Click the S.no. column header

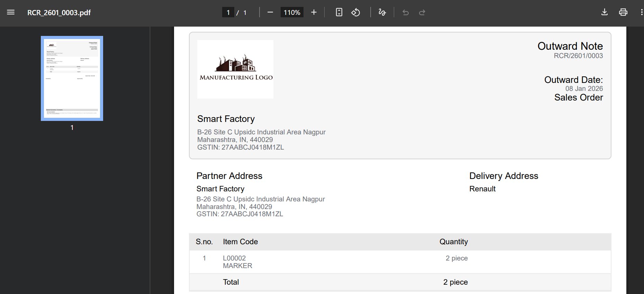204,242
